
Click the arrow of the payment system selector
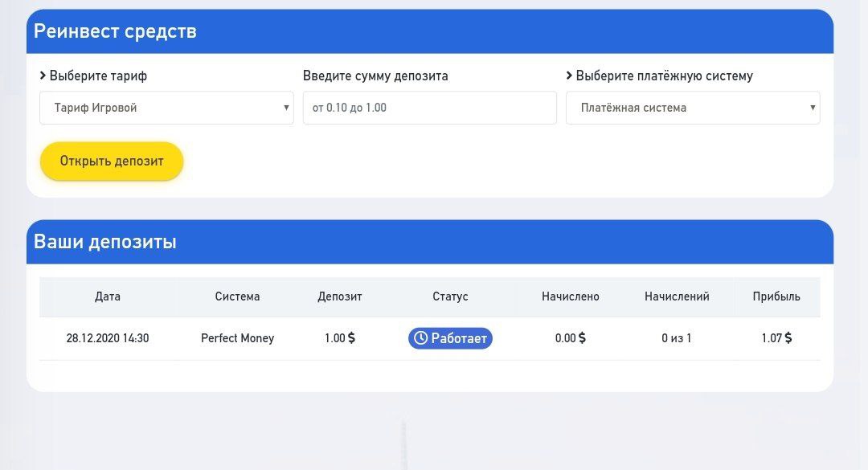point(813,108)
